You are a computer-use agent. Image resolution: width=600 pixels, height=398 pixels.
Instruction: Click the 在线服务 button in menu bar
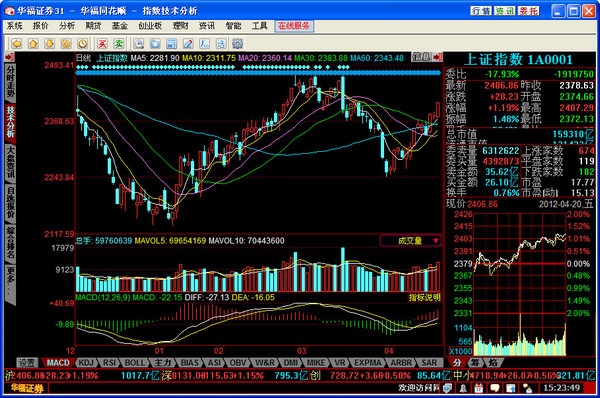coord(294,26)
